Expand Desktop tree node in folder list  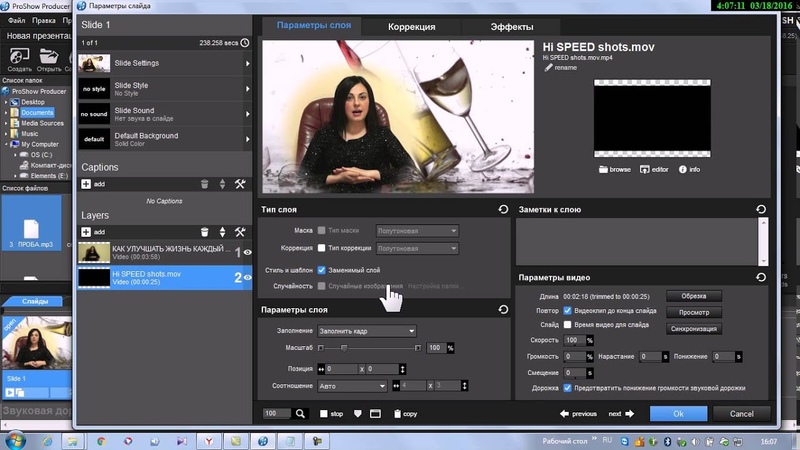coord(6,102)
